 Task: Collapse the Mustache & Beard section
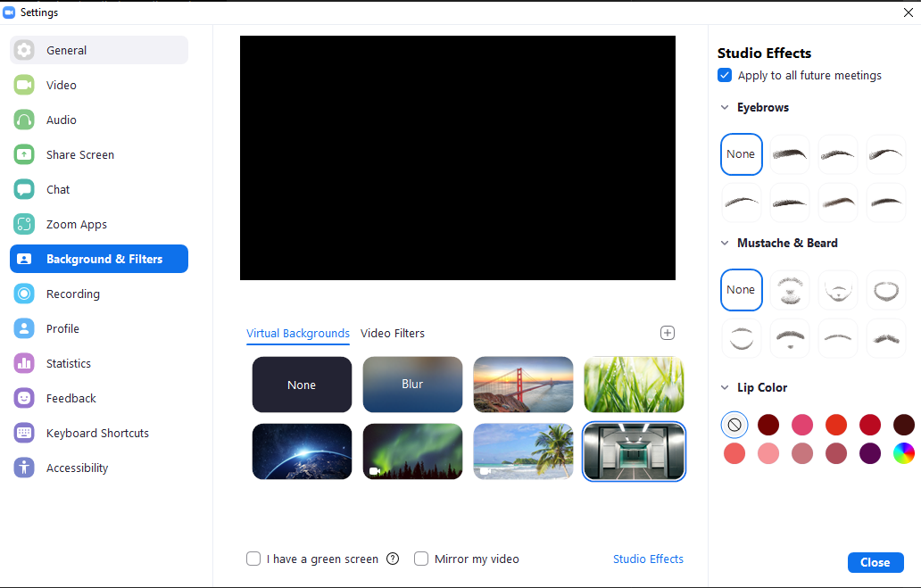pyautogui.click(x=725, y=244)
